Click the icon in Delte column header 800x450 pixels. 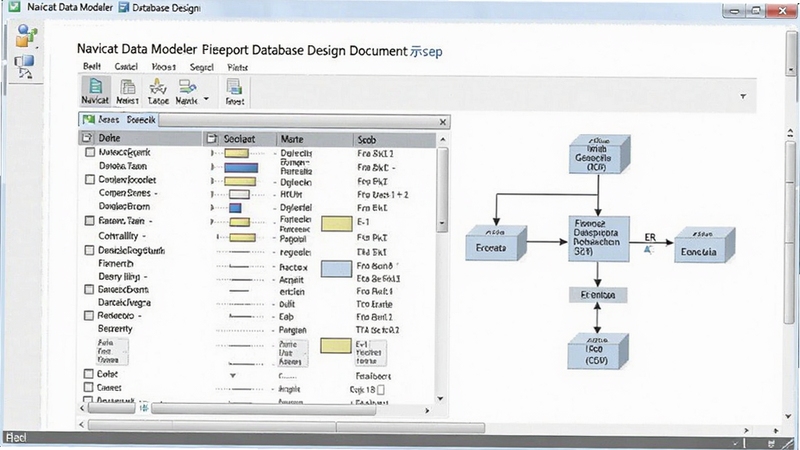(x=87, y=138)
